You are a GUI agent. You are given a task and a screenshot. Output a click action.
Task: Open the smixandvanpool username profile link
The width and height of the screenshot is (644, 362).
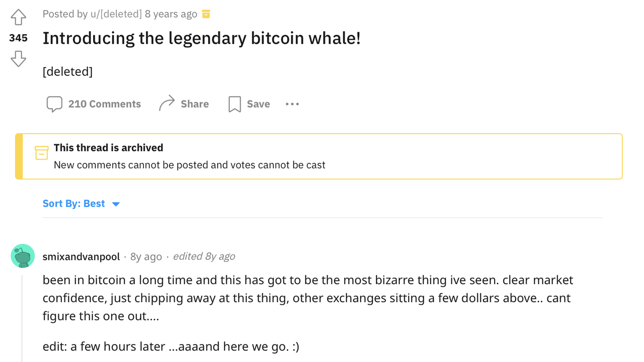pos(81,256)
